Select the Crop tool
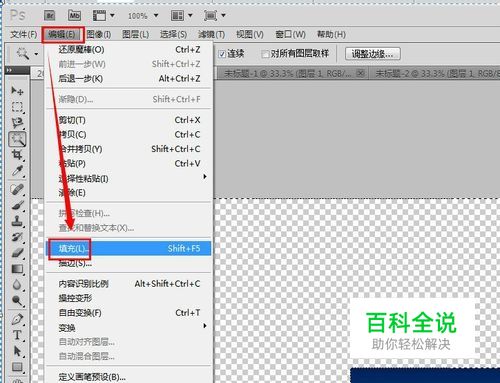 pos(17,155)
